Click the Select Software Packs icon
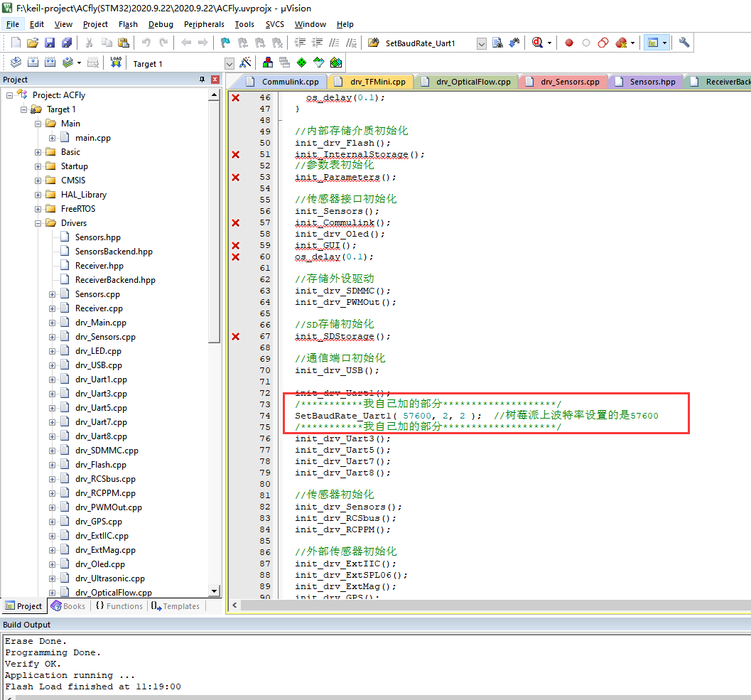The width and height of the screenshot is (751, 700). (x=319, y=63)
